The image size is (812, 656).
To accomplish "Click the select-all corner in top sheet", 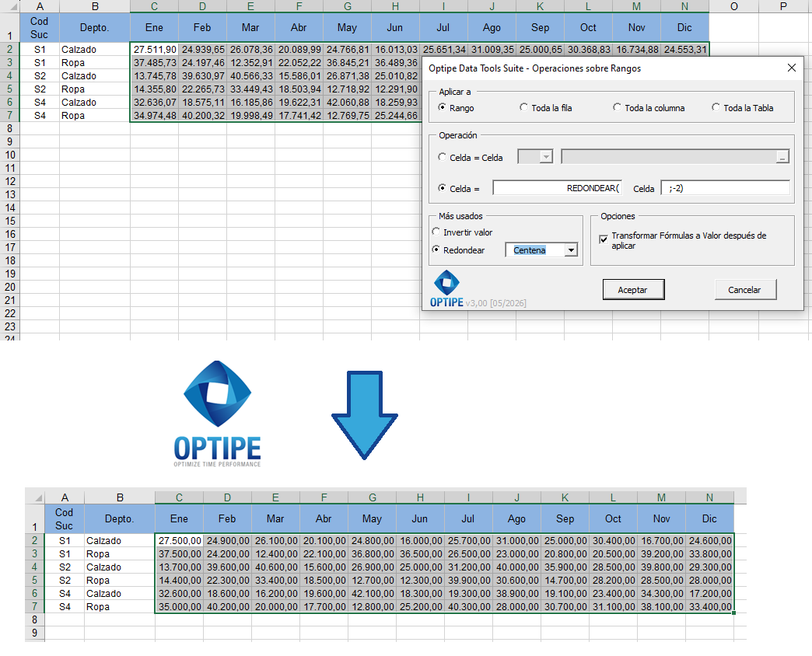I will click(10, 7).
